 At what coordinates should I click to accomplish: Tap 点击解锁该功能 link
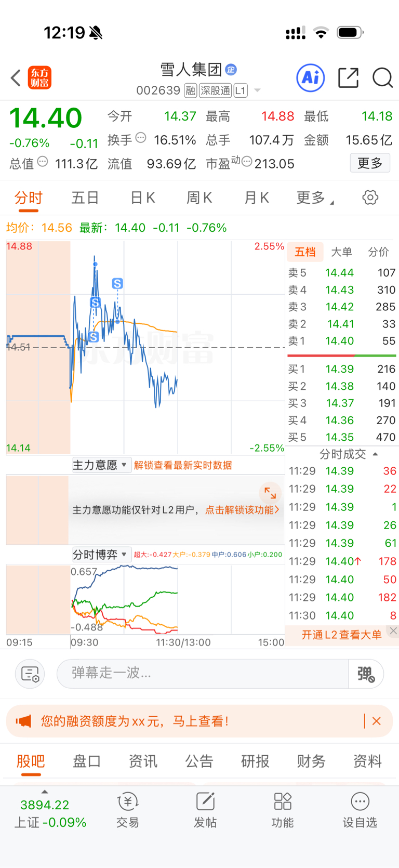tap(242, 510)
